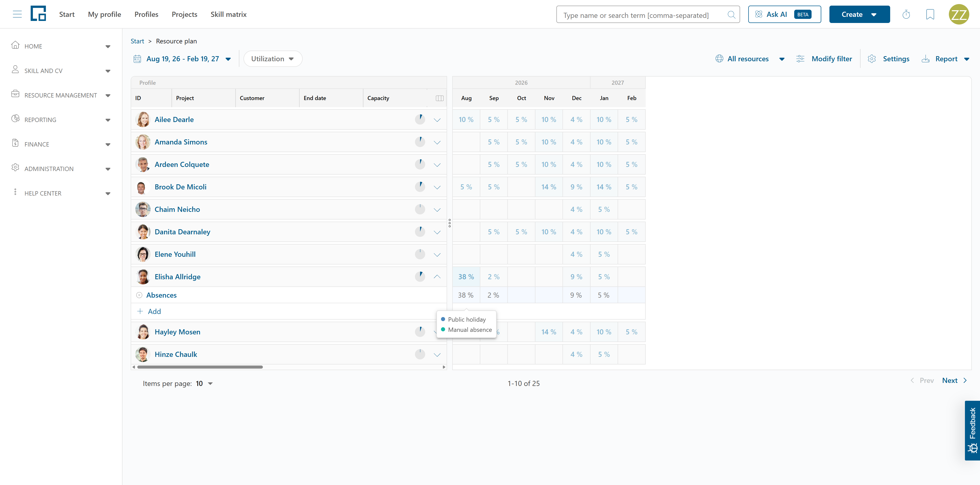Expand Hinze Chaulk's row chevron
The width and height of the screenshot is (980, 485).
pos(437,355)
